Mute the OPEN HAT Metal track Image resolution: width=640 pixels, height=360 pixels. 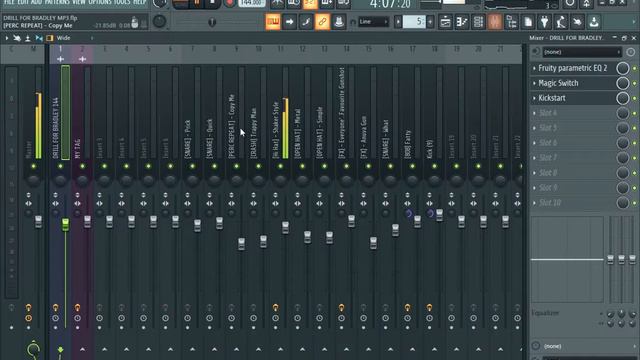tap(302, 166)
